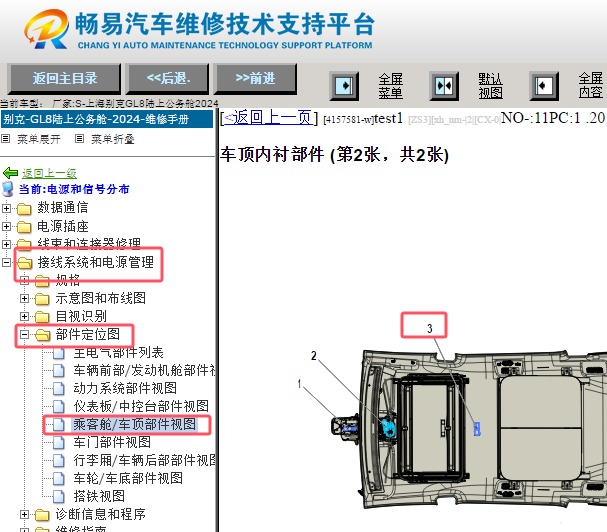Screen dimensions: 607x532
Task: Click the 别克-GL8陆上公务舱-2024-维修手册 header
Action: [x=106, y=119]
